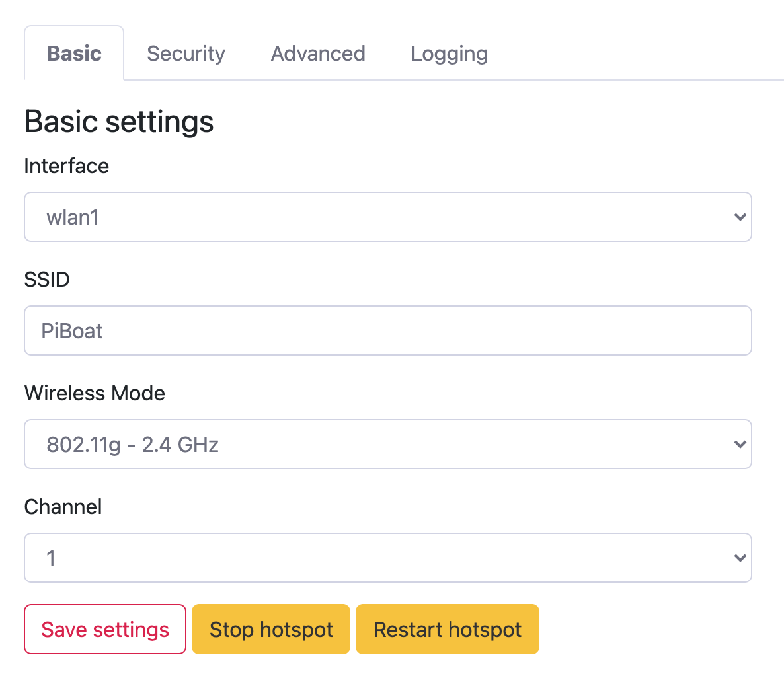Open the Interface dropdown showing wlan1

(x=387, y=217)
